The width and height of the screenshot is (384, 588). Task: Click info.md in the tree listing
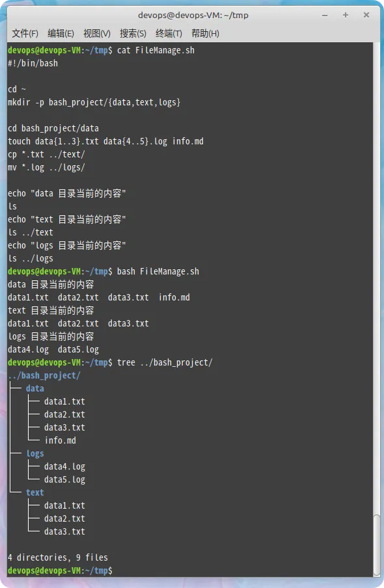coord(60,440)
